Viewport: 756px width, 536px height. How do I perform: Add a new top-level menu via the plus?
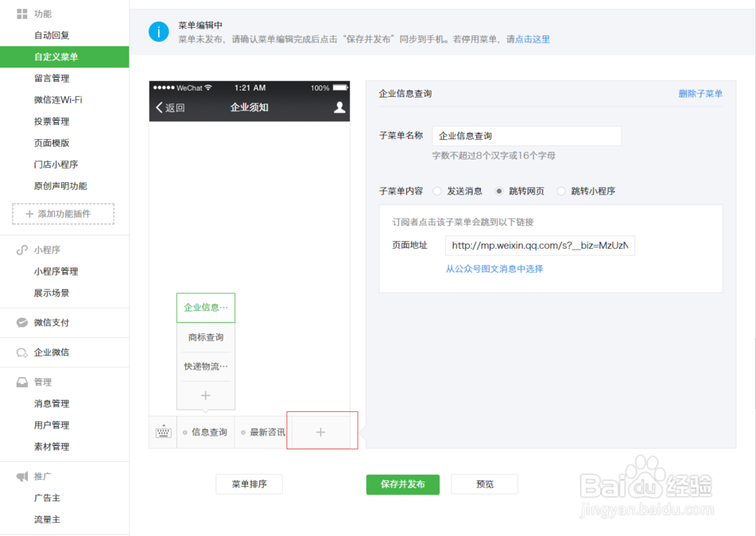point(321,432)
